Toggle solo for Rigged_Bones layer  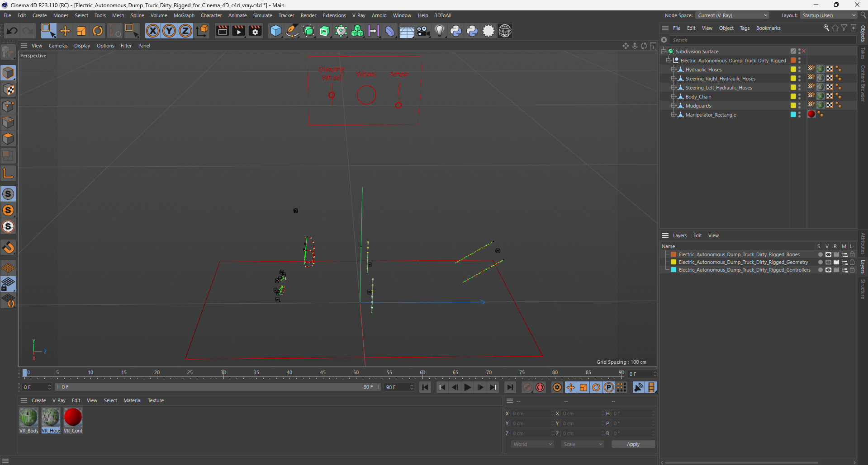820,254
